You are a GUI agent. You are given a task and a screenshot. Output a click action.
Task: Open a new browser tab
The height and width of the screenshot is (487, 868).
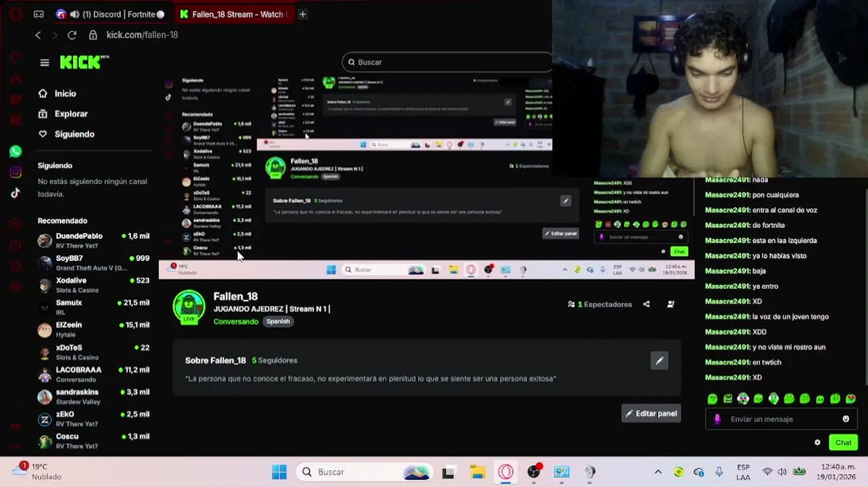(303, 14)
